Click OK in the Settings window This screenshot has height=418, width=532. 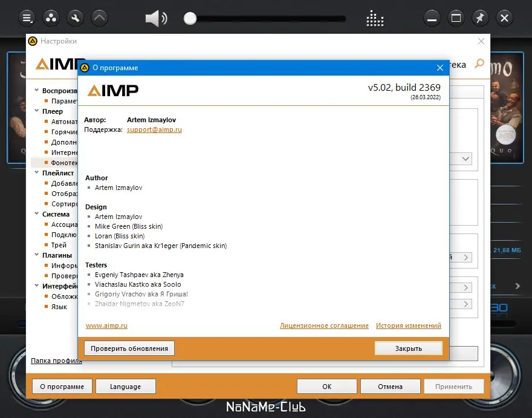(x=326, y=387)
